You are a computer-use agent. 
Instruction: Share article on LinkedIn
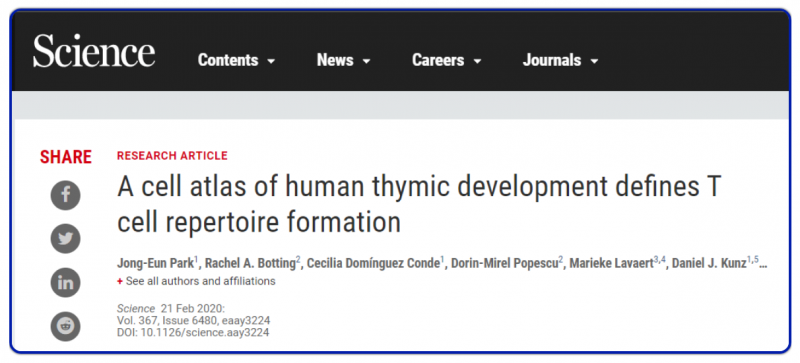(65, 282)
